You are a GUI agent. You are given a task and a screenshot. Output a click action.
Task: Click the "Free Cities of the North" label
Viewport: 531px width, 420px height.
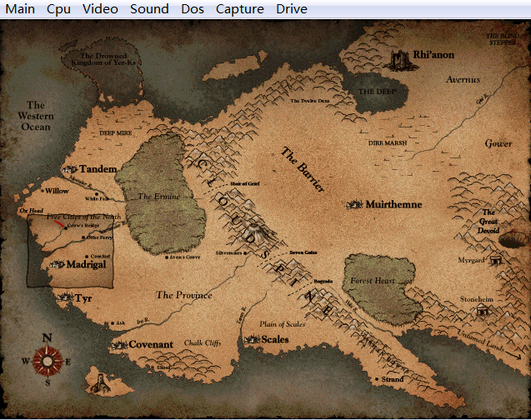click(x=83, y=217)
